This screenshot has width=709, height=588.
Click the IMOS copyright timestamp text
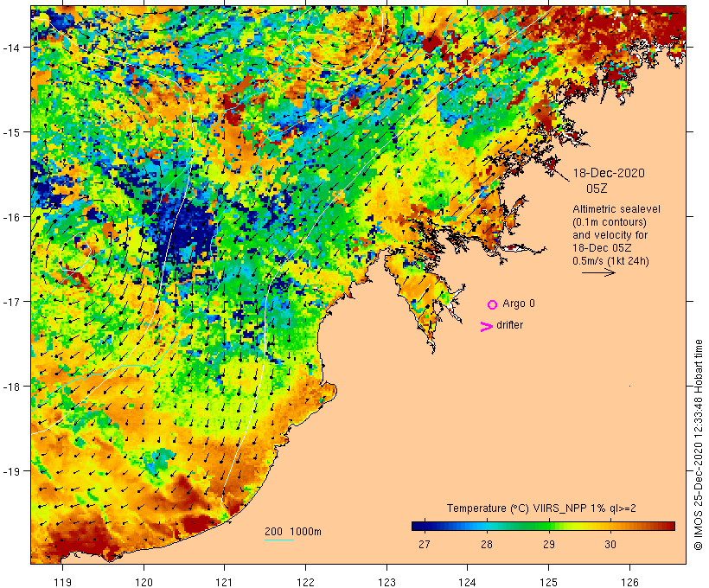point(698,444)
